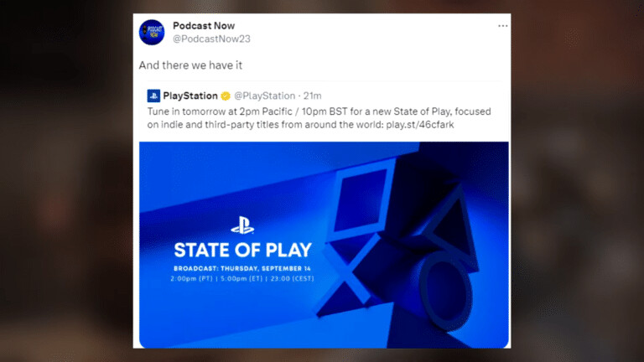Select the 'And there we have it' post text
Image resolution: width=644 pixels, height=362 pixels.
[x=190, y=65]
